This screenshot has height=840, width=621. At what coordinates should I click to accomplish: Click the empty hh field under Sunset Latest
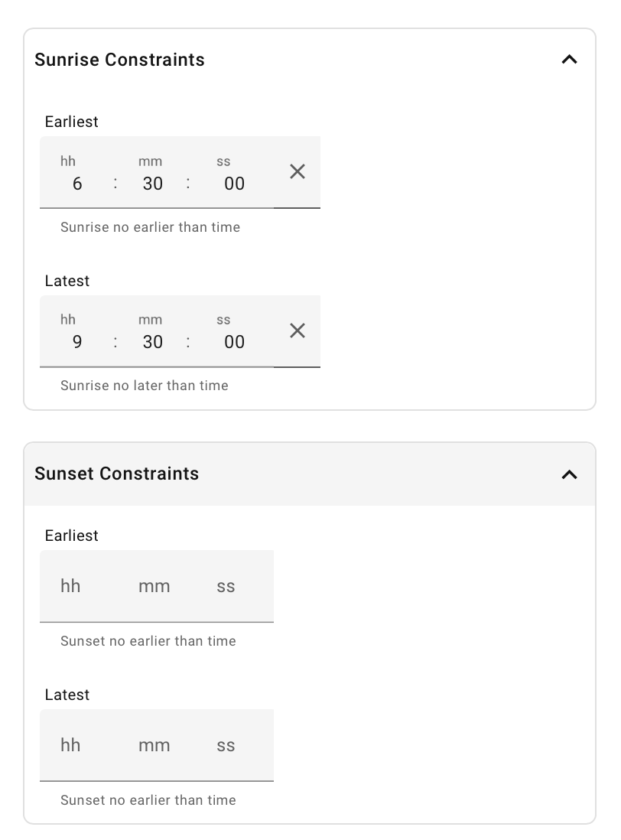70,744
